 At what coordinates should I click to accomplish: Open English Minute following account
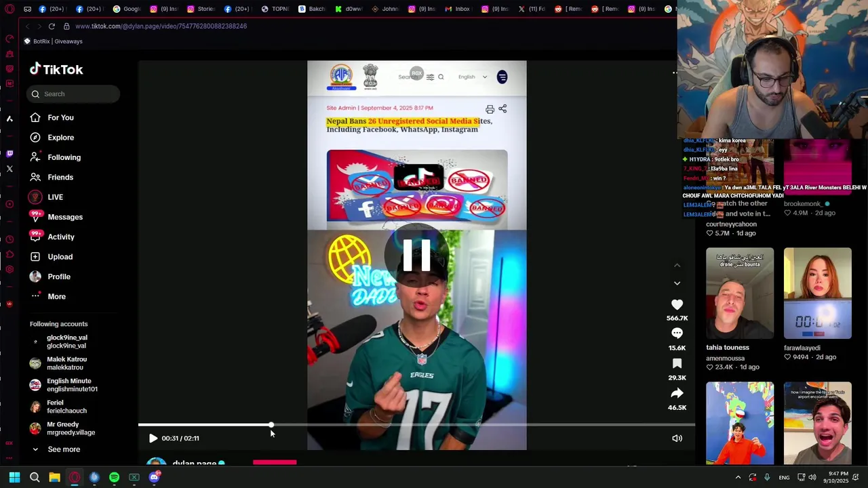pyautogui.click(x=64, y=385)
